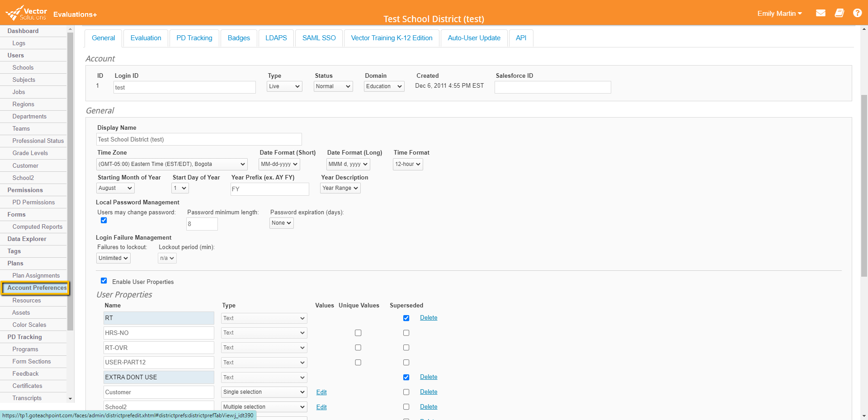Select Account Preferences in the sidebar
The height and width of the screenshot is (420, 868).
tap(36, 288)
